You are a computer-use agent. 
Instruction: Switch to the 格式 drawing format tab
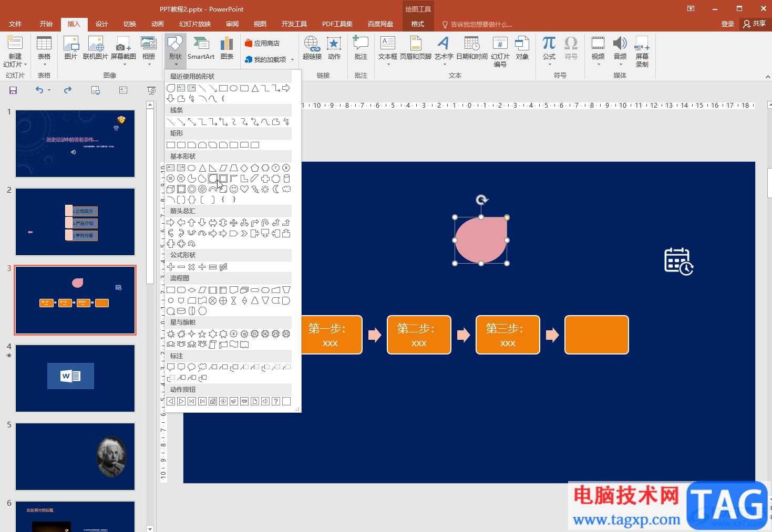pos(418,24)
